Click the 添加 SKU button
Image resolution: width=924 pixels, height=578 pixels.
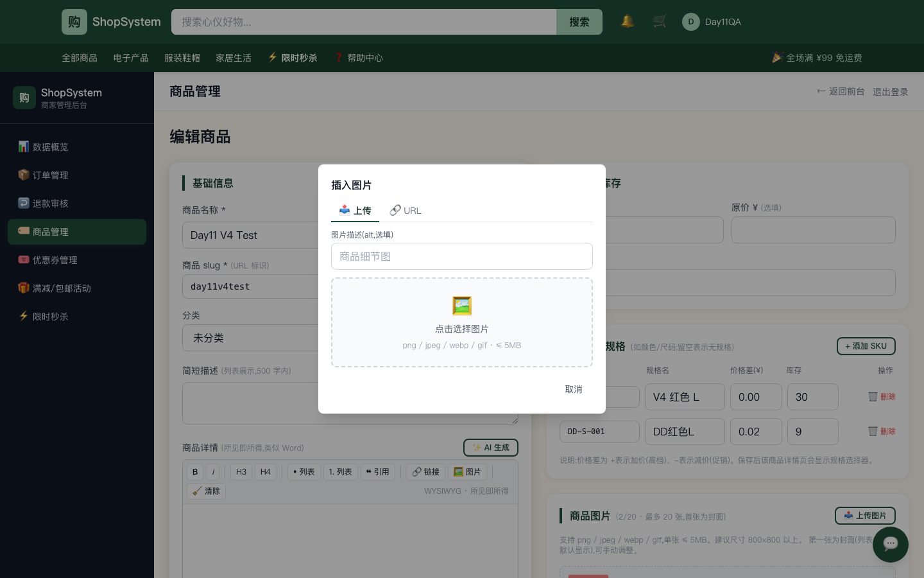pyautogui.click(x=866, y=346)
